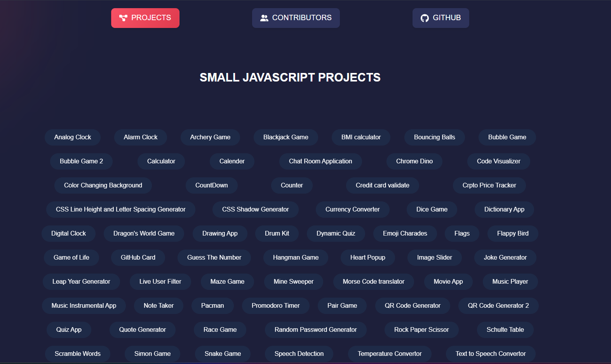This screenshot has height=364, width=611.
Task: Click the Color Changing Background link
Action: click(x=103, y=185)
